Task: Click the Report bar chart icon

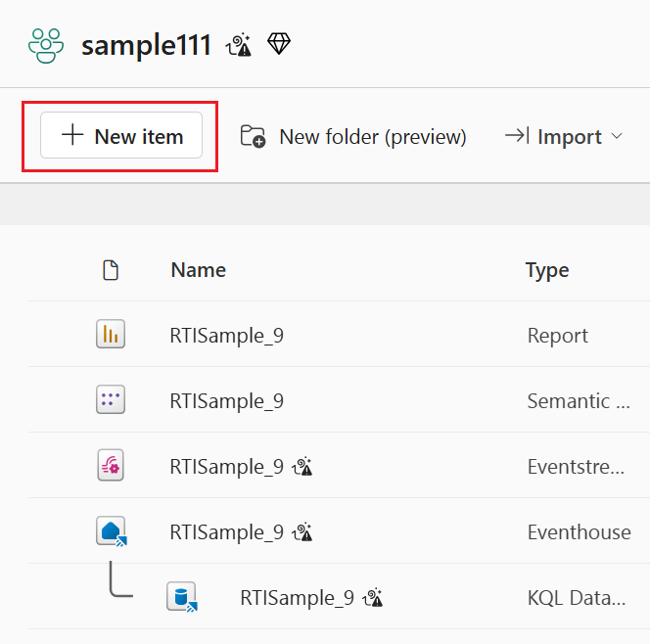Action: (111, 334)
